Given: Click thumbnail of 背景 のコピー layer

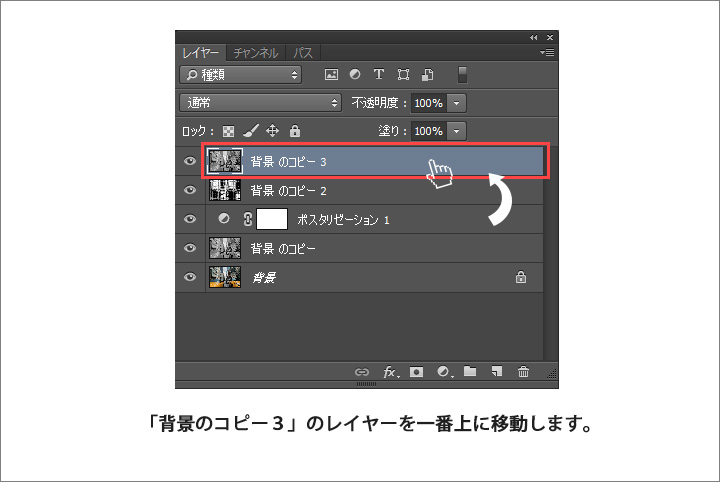Looking at the screenshot, I should coord(225,248).
